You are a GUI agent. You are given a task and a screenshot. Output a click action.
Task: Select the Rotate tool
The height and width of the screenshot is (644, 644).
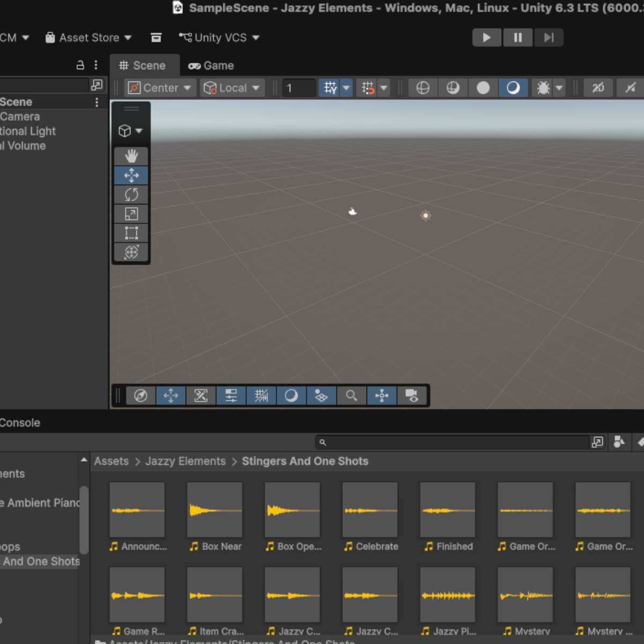point(131,194)
